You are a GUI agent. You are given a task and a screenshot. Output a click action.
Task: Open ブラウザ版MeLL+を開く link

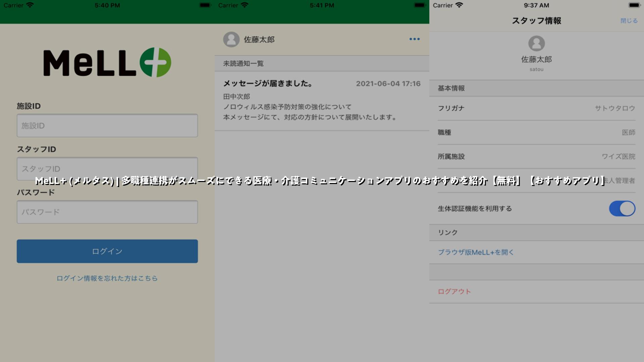[x=476, y=252]
